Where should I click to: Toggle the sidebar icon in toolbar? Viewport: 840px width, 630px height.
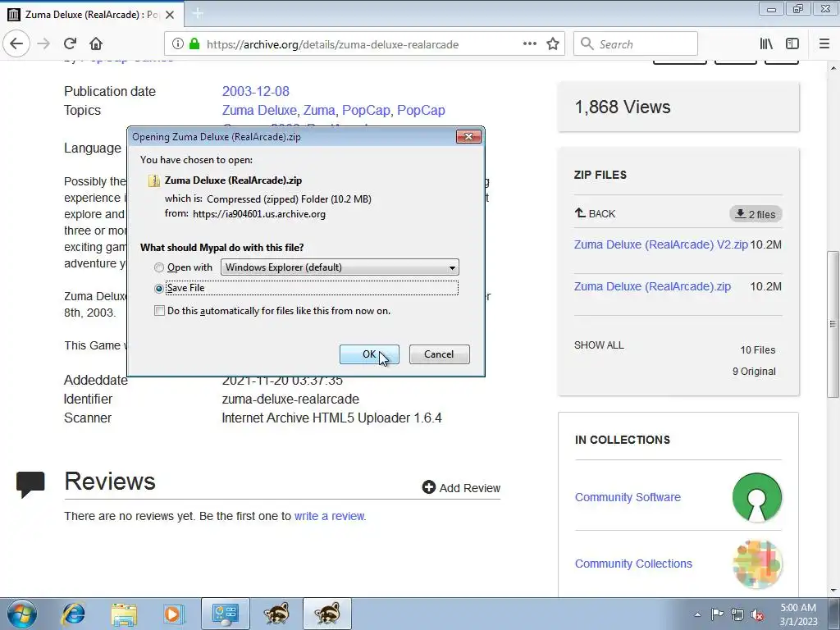(792, 44)
